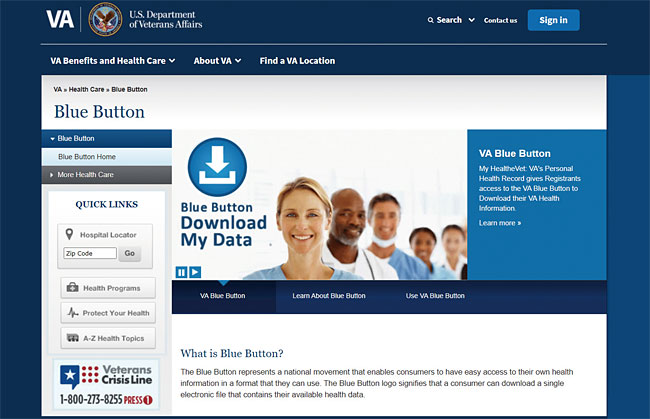Image resolution: width=650 pixels, height=419 pixels.
Task: Click the Hospital Locator pin icon
Action: 69,234
